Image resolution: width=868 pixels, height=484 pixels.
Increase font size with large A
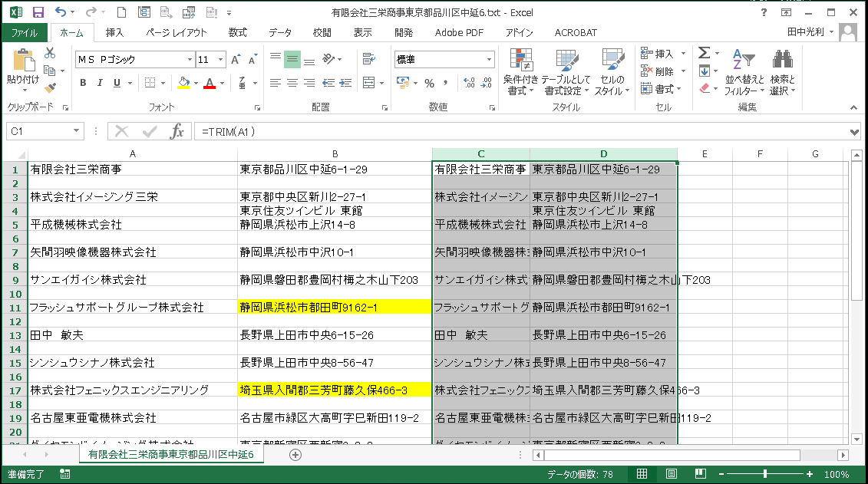236,59
